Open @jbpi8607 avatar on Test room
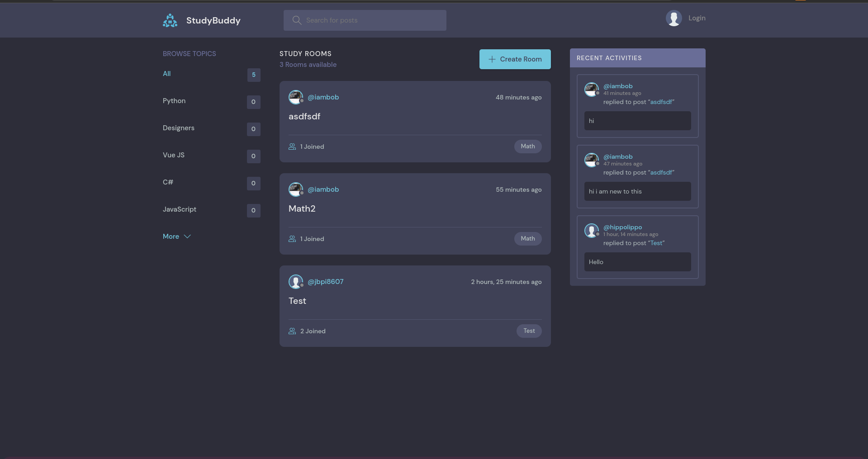Screen dimensions: 868x459 (x=296, y=282)
